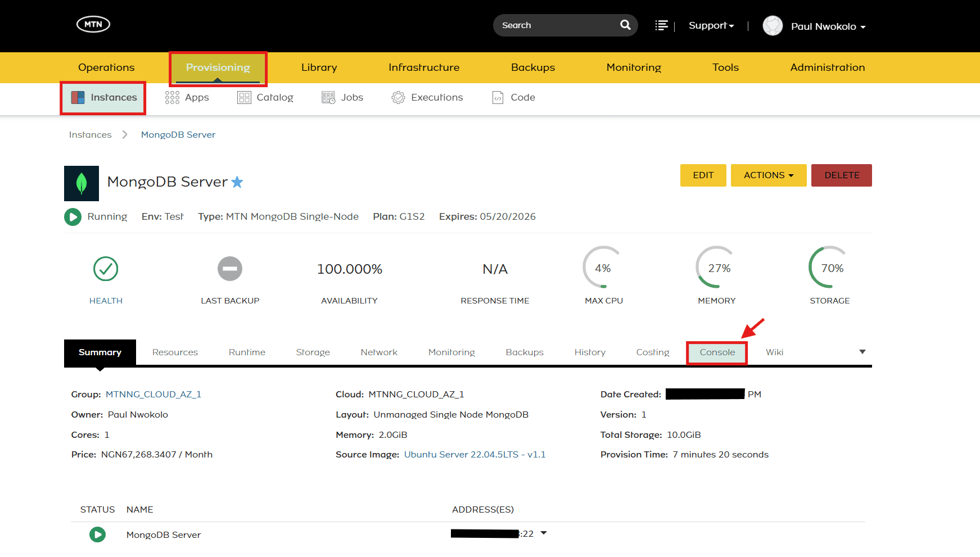Open the Executions section
This screenshot has height=557, width=980.
coord(427,98)
